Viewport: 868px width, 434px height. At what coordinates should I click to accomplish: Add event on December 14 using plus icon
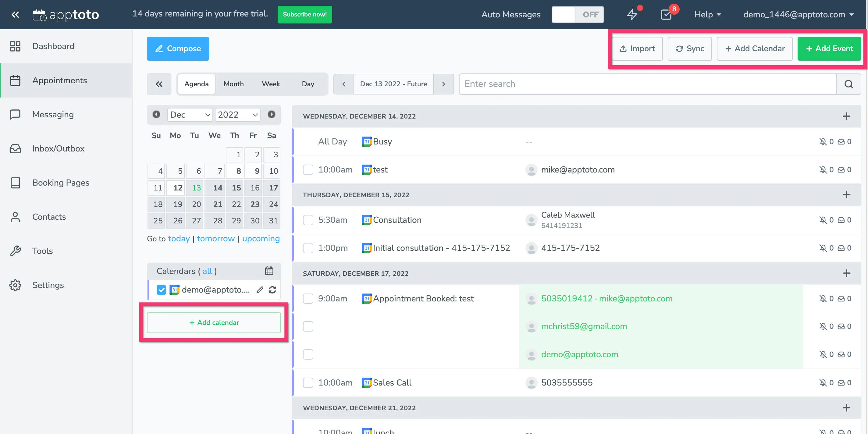[846, 116]
